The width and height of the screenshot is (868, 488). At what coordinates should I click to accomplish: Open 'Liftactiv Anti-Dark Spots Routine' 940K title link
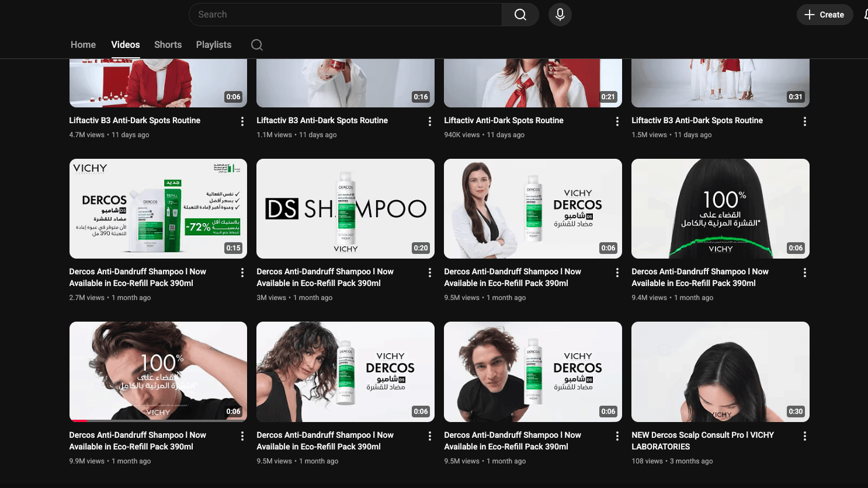pos(504,120)
